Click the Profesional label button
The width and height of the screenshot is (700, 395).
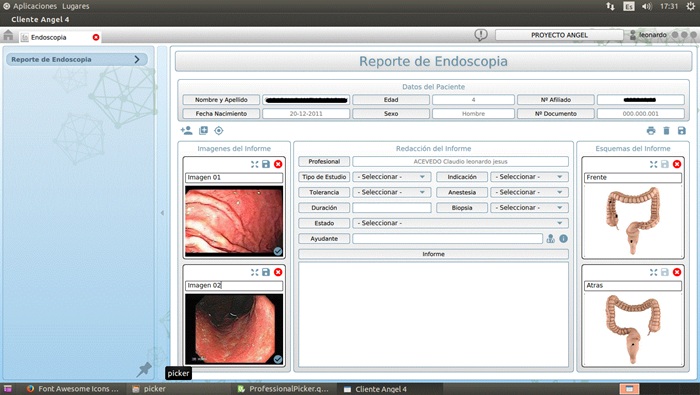[324, 162]
